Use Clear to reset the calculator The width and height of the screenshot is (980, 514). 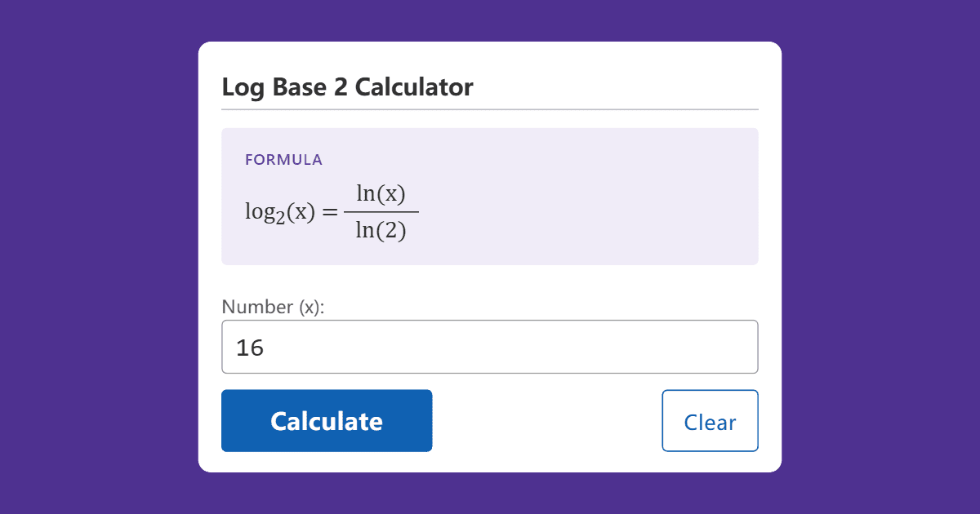point(710,421)
